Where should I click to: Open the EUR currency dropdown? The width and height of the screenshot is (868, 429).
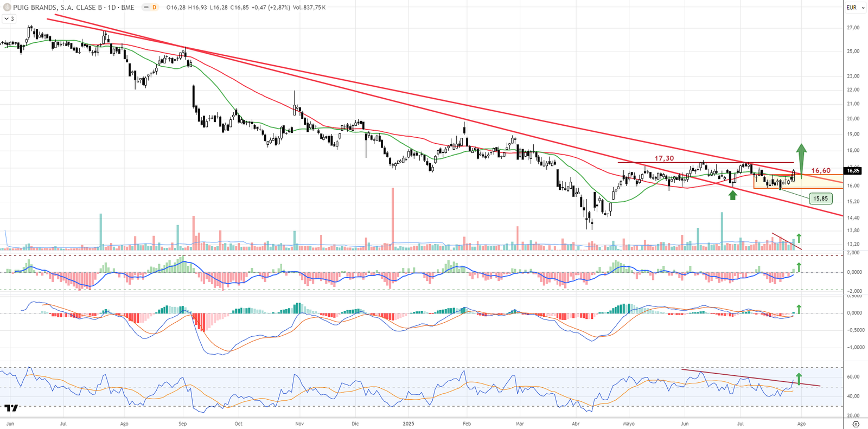click(856, 8)
